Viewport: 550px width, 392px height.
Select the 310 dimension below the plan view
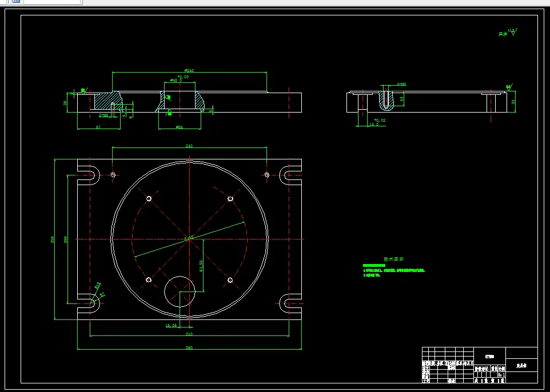tap(189, 334)
